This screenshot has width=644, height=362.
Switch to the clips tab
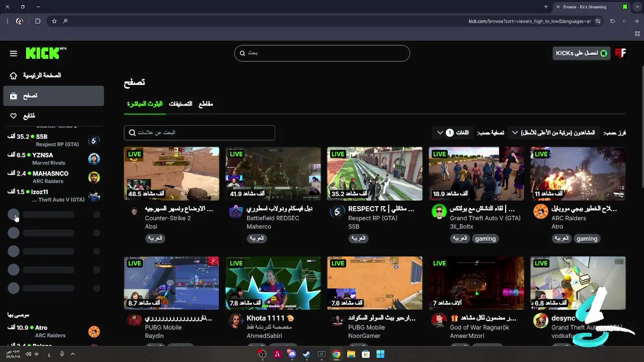point(206,104)
